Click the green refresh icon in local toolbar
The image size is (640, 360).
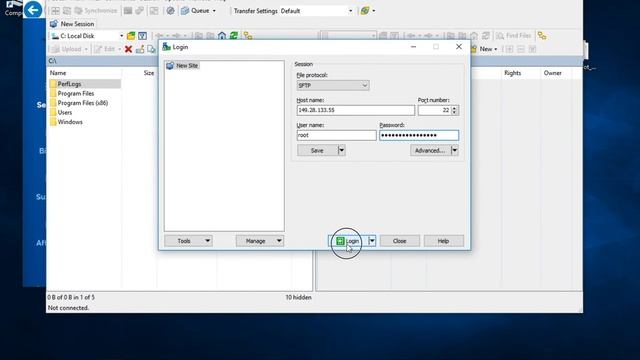(x=233, y=36)
